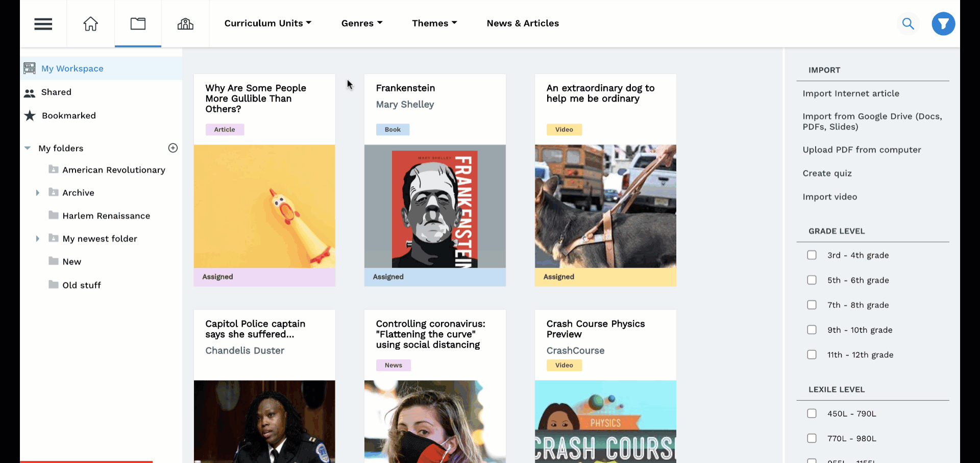The height and width of the screenshot is (463, 980).
Task: Expand the My newest folder arrow
Action: tap(37, 238)
